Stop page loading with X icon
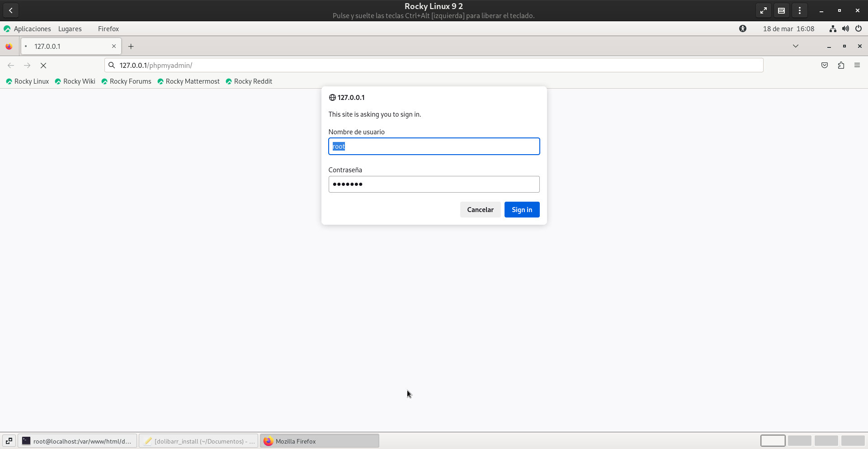The height and width of the screenshot is (449, 868). (x=43, y=66)
